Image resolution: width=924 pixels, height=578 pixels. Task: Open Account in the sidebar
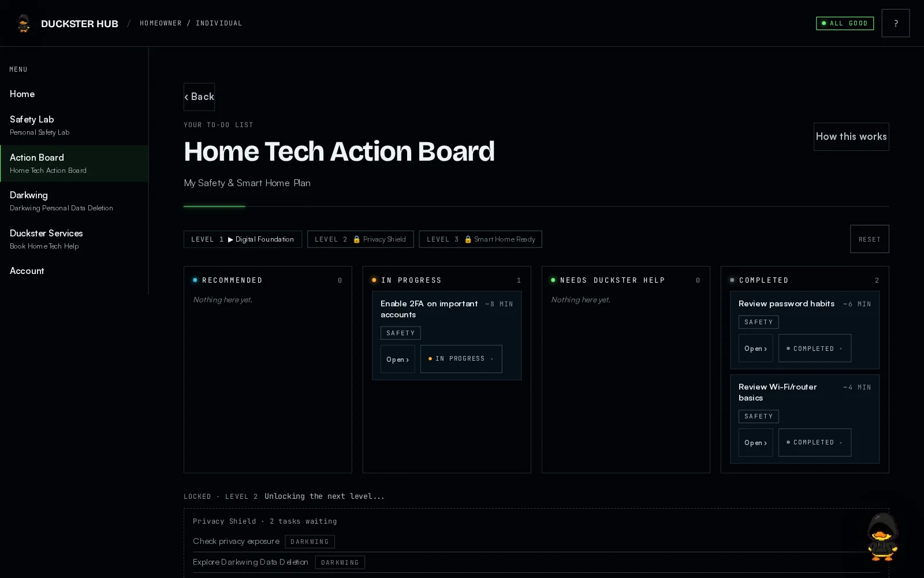point(74,271)
